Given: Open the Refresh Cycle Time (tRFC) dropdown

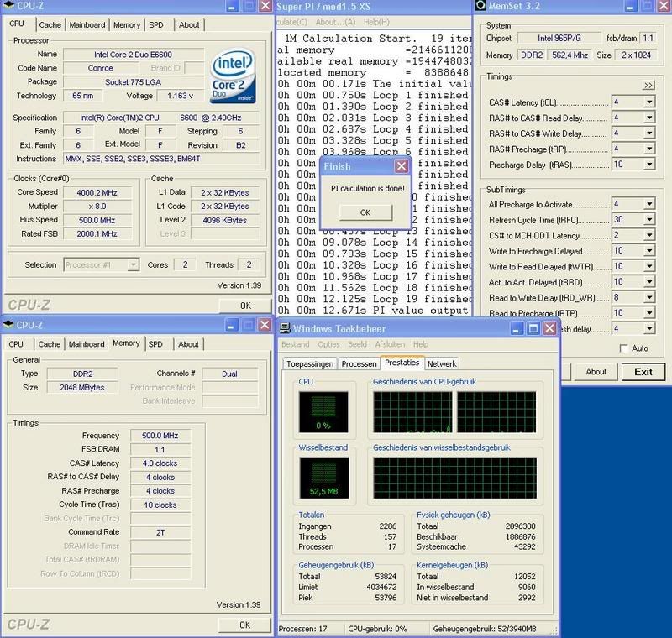Looking at the screenshot, I should pos(649,220).
